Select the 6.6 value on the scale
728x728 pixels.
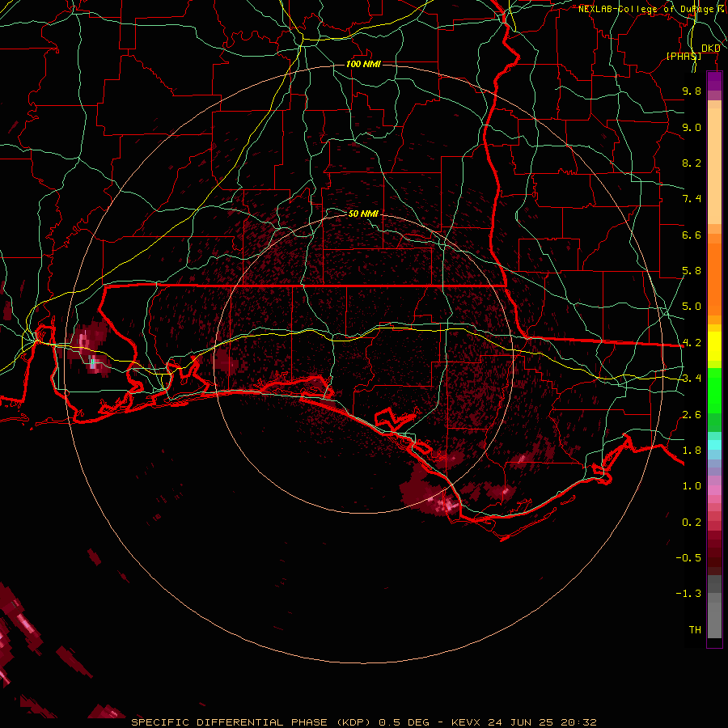click(x=692, y=235)
